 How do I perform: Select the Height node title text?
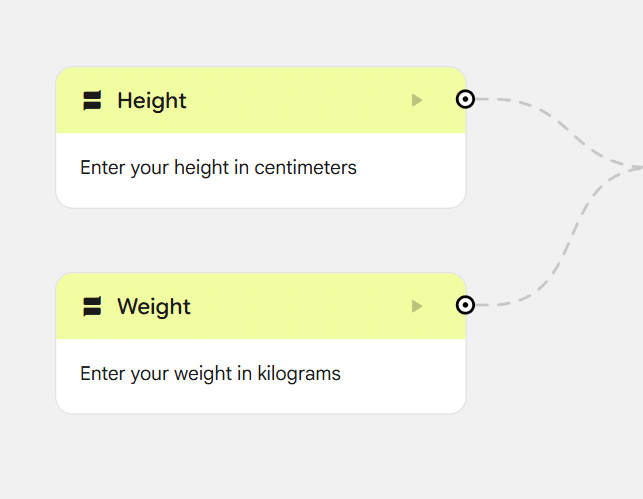pyautogui.click(x=152, y=100)
